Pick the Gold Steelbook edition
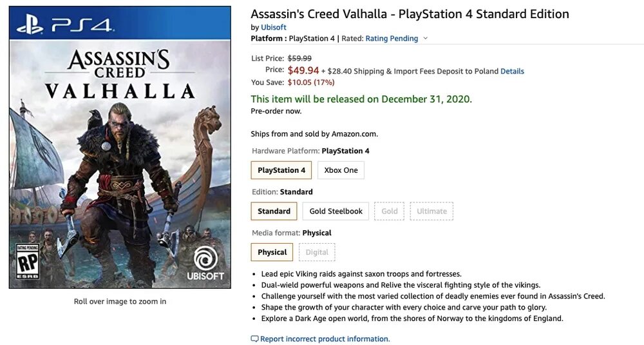Image resolution: width=644 pixels, height=345 pixels. [336, 211]
